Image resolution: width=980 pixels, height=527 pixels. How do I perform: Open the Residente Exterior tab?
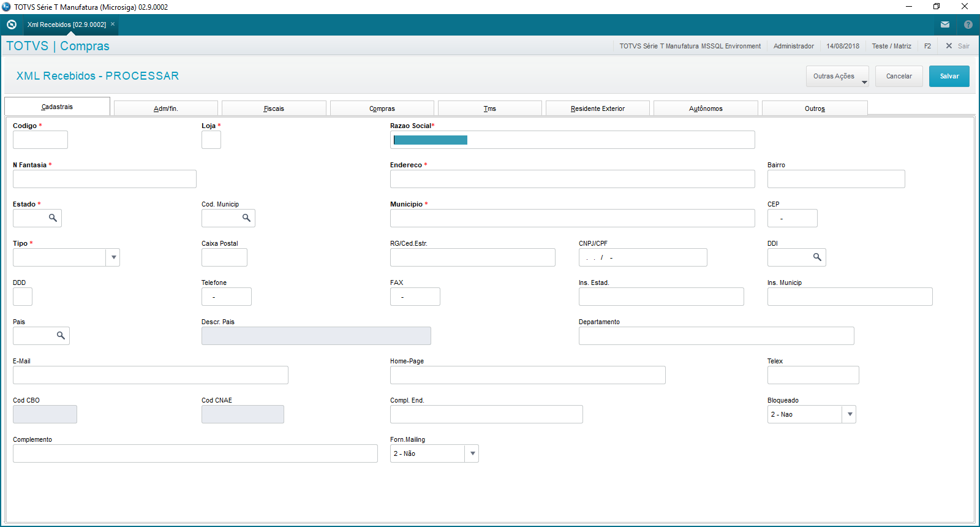pos(597,108)
